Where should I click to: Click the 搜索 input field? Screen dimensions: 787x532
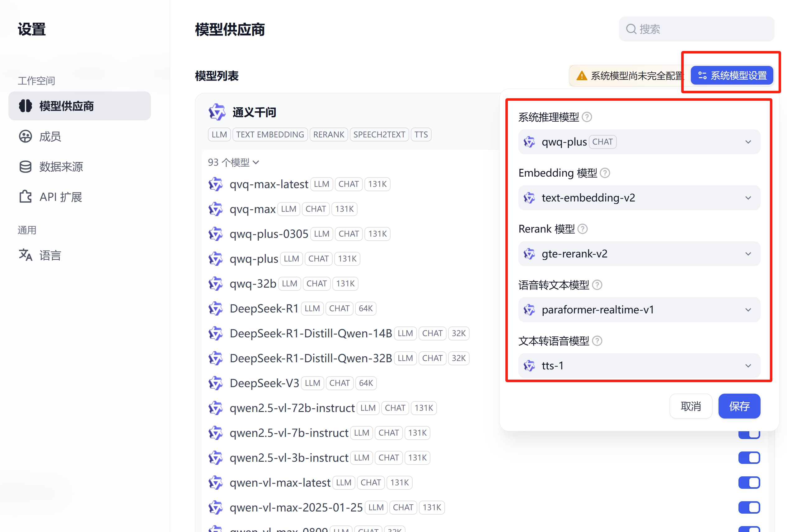click(696, 29)
